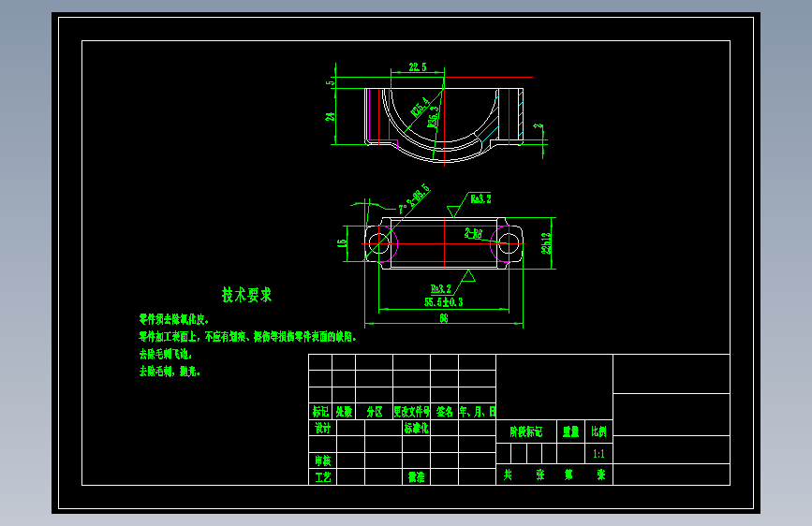The height and width of the screenshot is (526, 812).
Task: Select the 技术要求 heading
Action: tap(246, 295)
